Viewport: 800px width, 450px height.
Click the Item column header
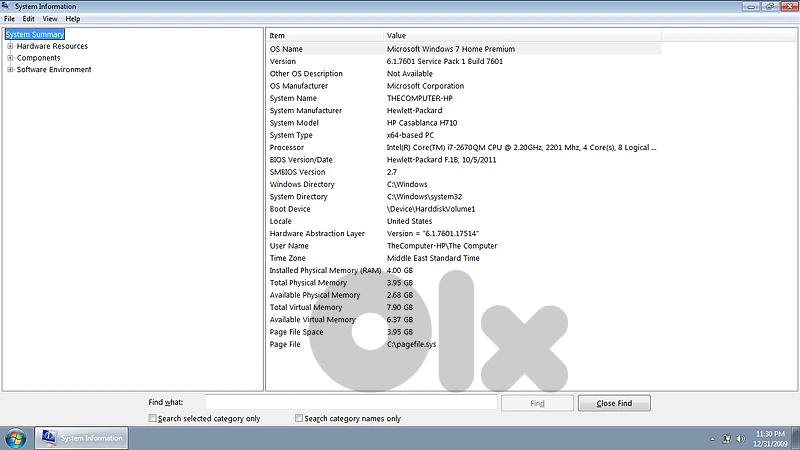coord(326,35)
